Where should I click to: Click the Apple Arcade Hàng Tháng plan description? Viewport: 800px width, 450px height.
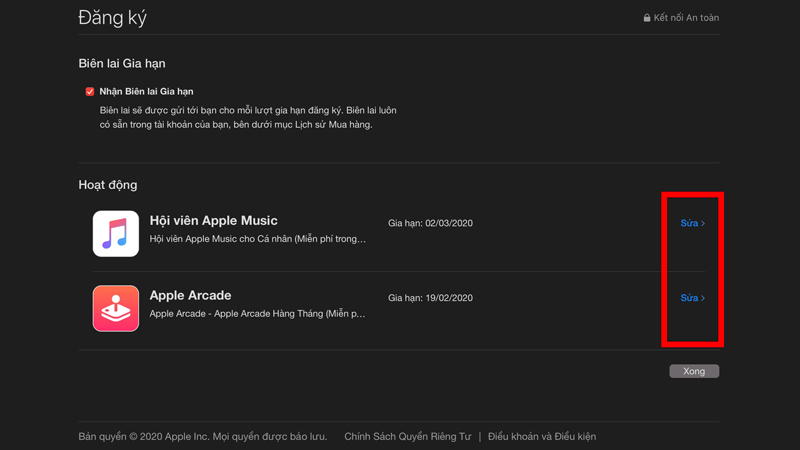pyautogui.click(x=257, y=314)
